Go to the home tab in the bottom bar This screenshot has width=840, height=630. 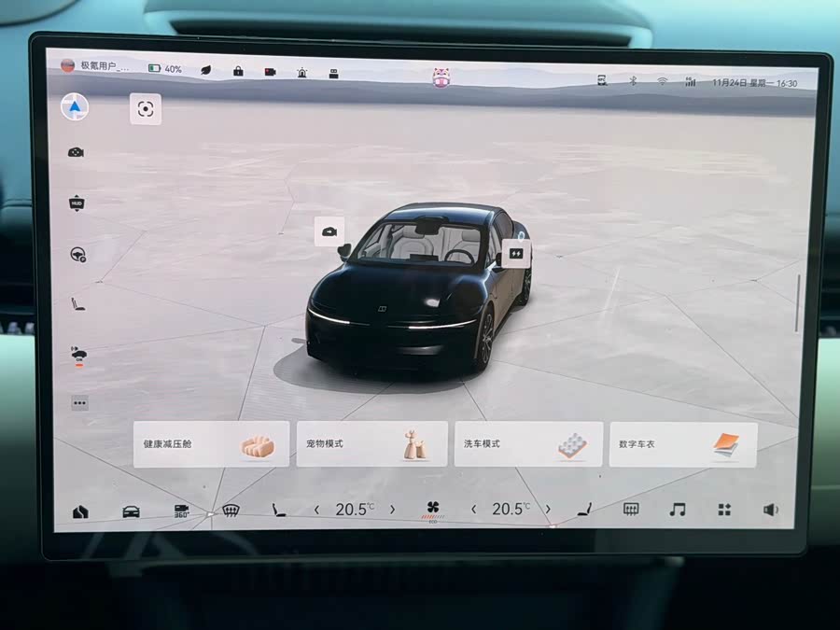click(81, 511)
